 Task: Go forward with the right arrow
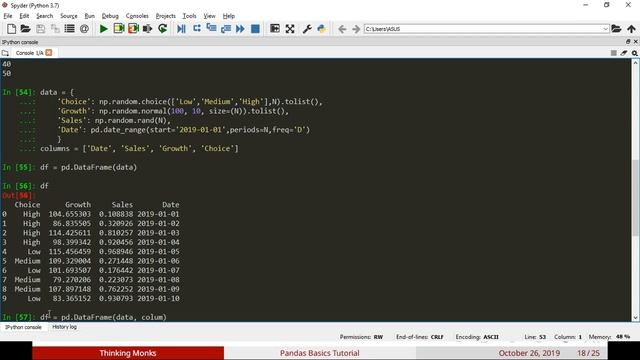click(356, 29)
